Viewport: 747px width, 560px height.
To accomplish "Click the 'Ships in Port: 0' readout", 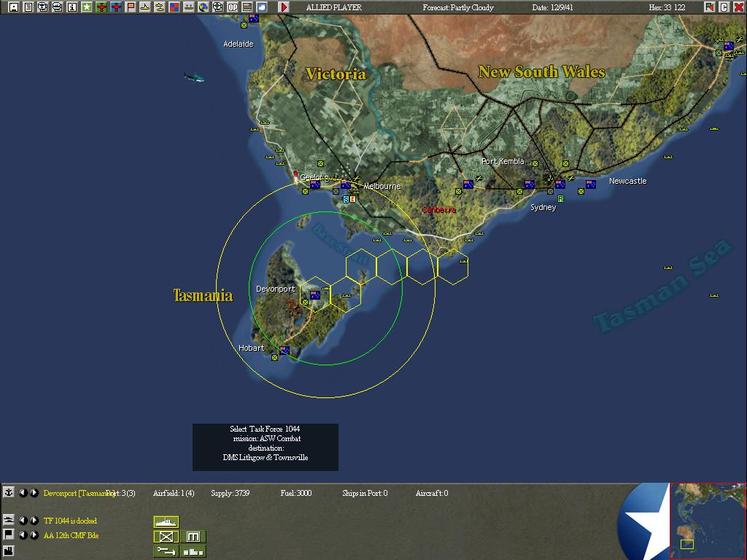I will point(365,493).
